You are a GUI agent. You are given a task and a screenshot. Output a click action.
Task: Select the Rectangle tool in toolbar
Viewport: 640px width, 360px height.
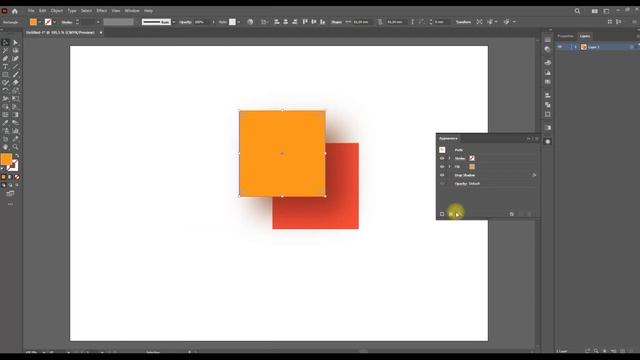coord(5,75)
